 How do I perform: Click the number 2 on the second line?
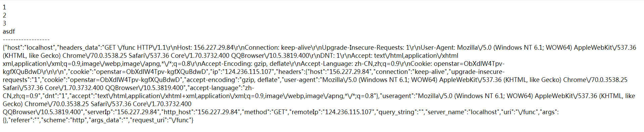pyautogui.click(x=4, y=15)
